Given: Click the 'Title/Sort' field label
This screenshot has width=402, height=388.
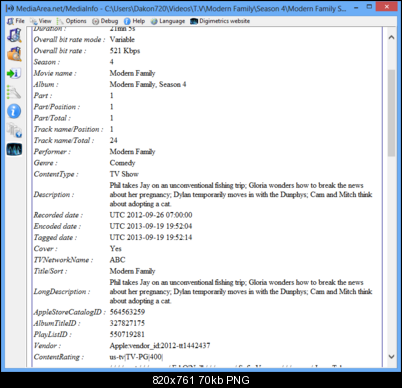Looking at the screenshot, I should [50, 271].
